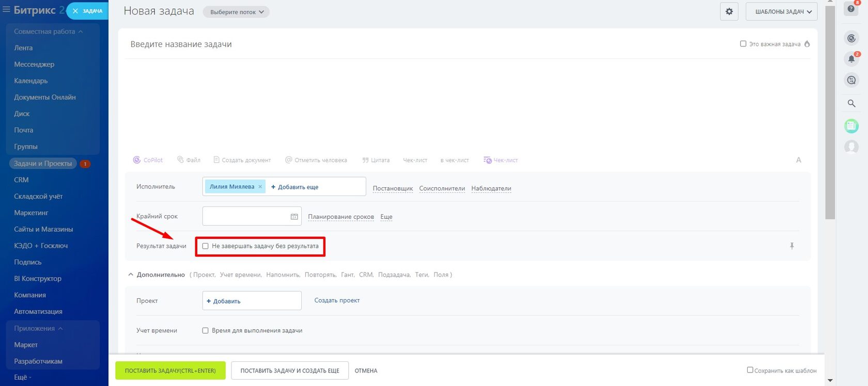The width and height of the screenshot is (868, 386).
Task: Click Отметить человека mention tool
Action: point(316,160)
